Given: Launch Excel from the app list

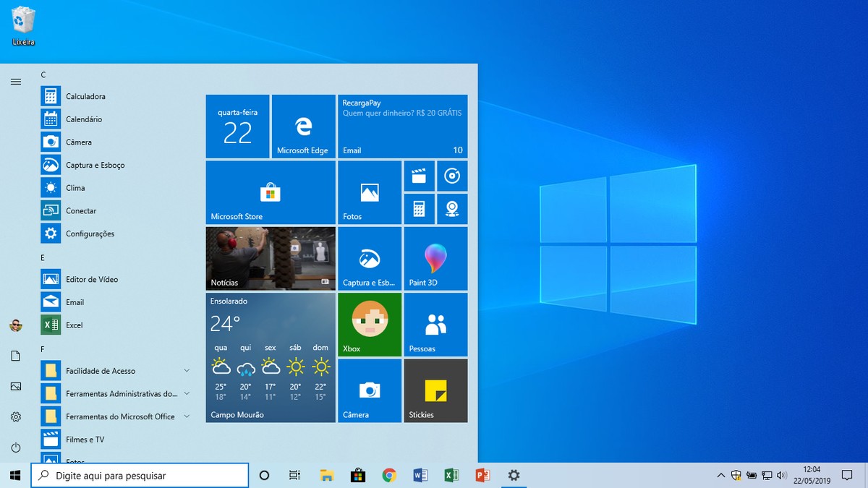Looking at the screenshot, I should (x=116, y=325).
